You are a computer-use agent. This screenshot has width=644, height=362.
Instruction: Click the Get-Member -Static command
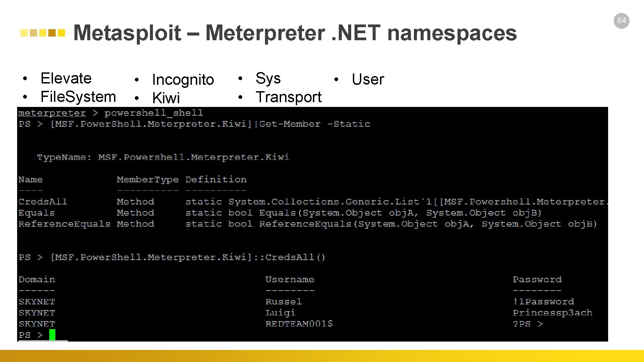coord(315,124)
